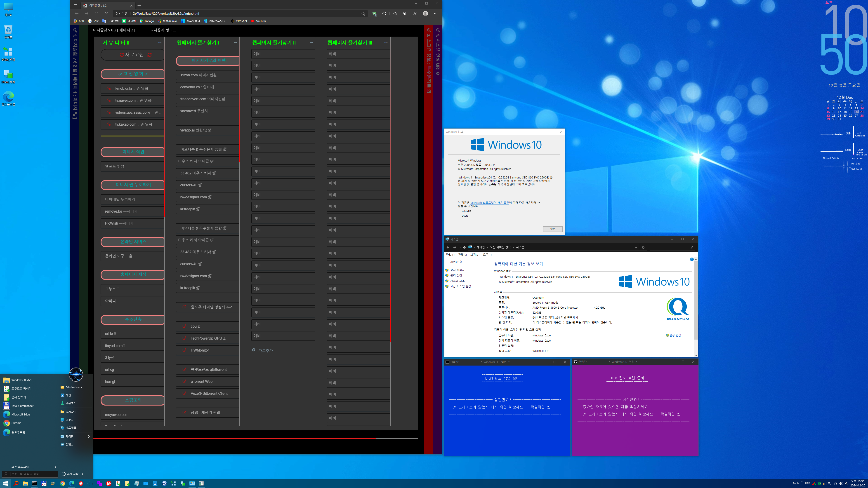This screenshot has width=868, height=488.
Task: Open 파일(F) menu in 시스템 window
Action: [450, 255]
